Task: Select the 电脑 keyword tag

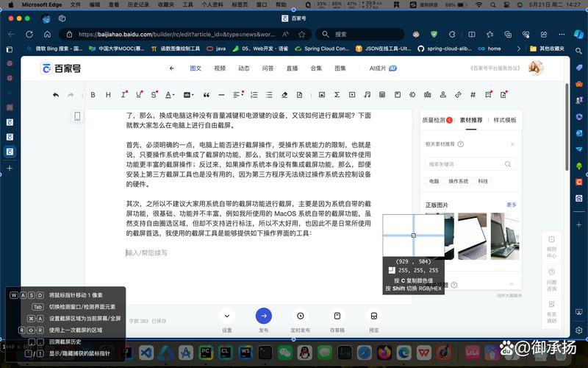Action: (434, 181)
